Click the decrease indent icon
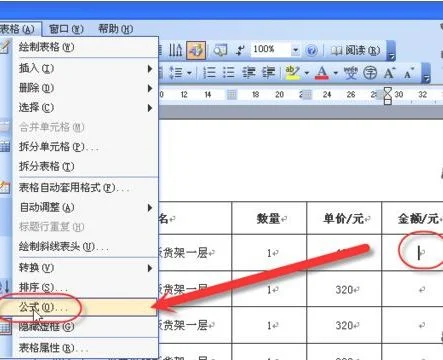 click(249, 72)
